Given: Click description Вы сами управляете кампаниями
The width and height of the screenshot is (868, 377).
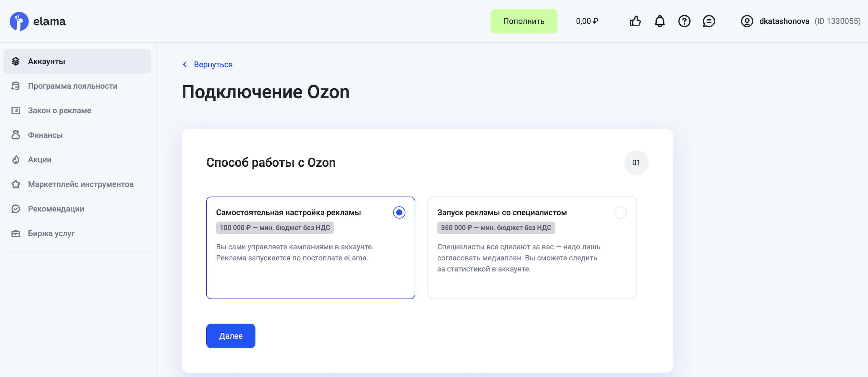Looking at the screenshot, I should click(x=294, y=252).
